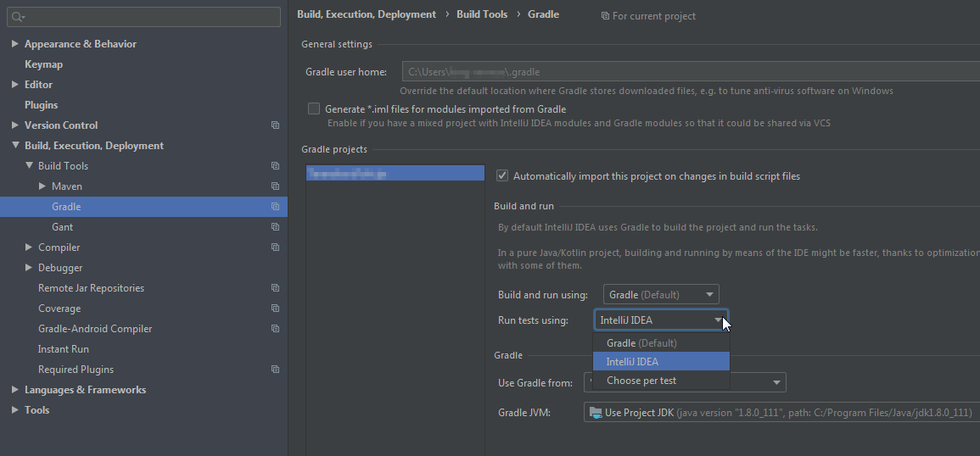The image size is (980, 456).
Task: Collapse the Build, Execution, Deployment section
Action: [x=15, y=146]
